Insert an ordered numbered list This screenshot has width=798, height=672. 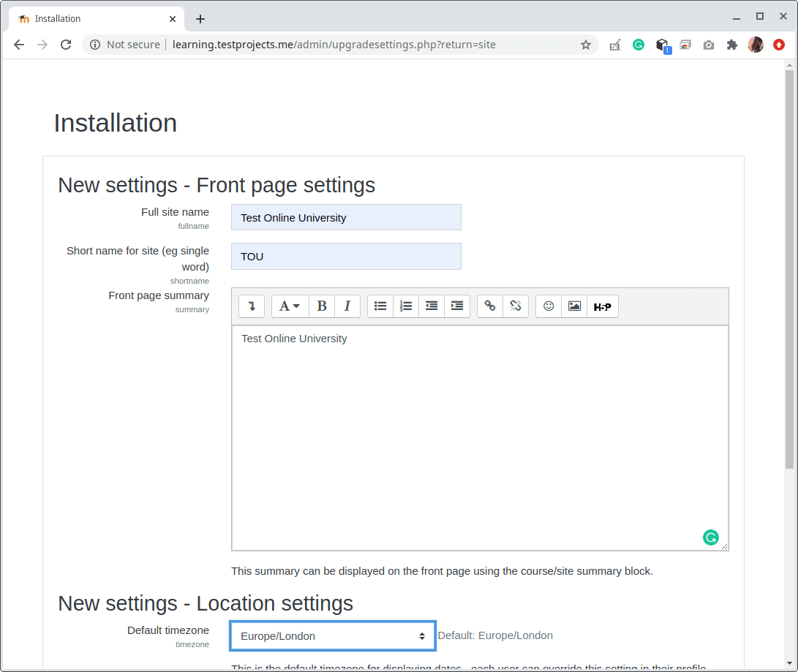pyautogui.click(x=406, y=306)
